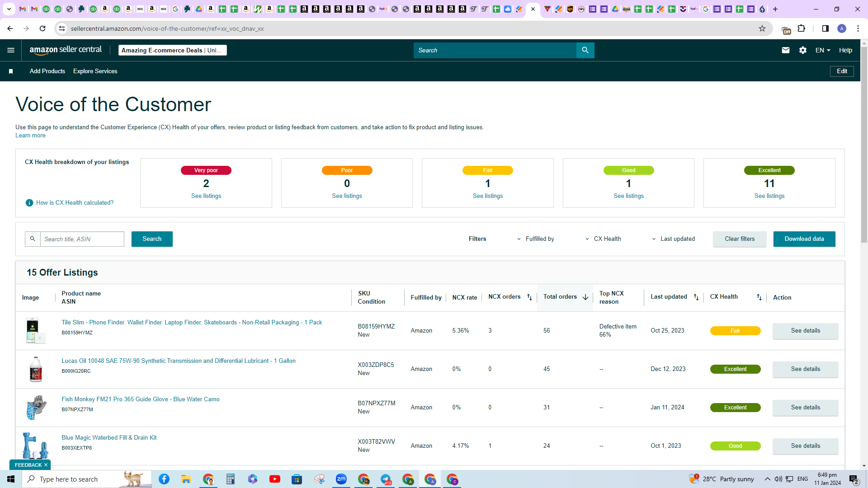Click the Fish Monkey glove thumbnail
This screenshot has height=488, width=868.
pyautogui.click(x=36, y=408)
